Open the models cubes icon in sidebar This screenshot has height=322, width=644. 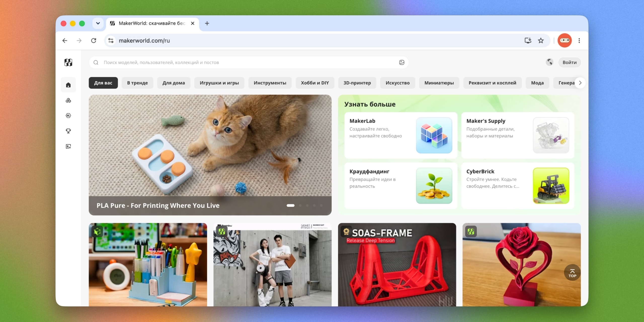point(68,100)
